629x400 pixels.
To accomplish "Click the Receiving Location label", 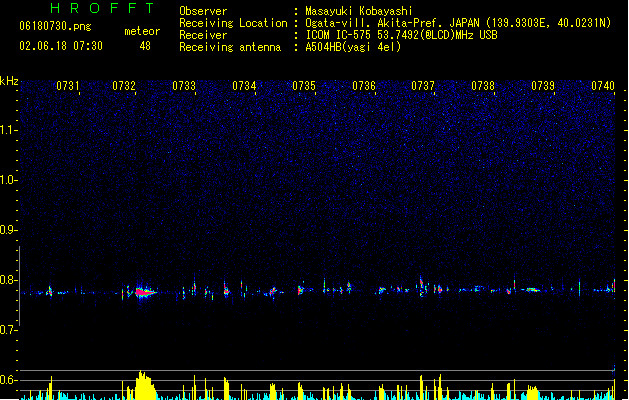I will [x=233, y=23].
